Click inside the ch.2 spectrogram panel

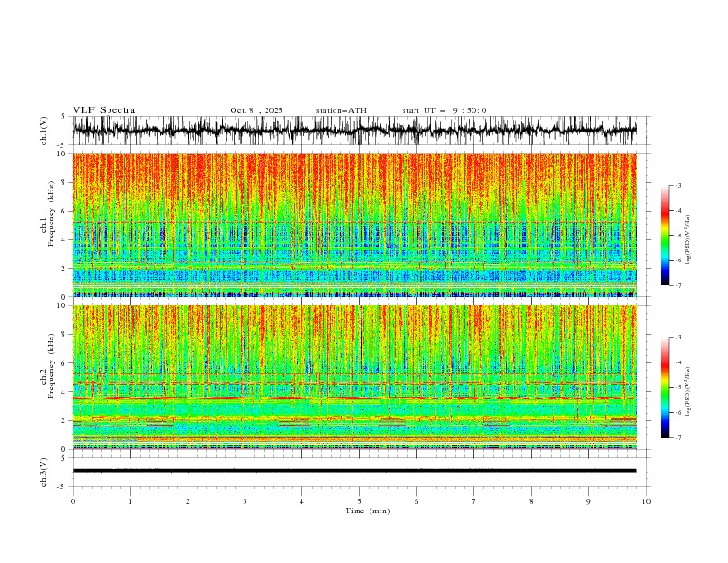point(354,377)
